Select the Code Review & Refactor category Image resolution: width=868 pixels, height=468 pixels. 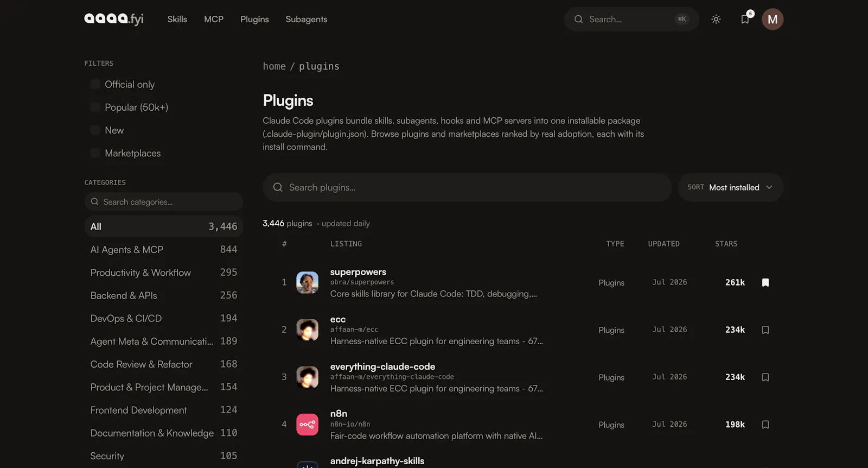(164, 364)
